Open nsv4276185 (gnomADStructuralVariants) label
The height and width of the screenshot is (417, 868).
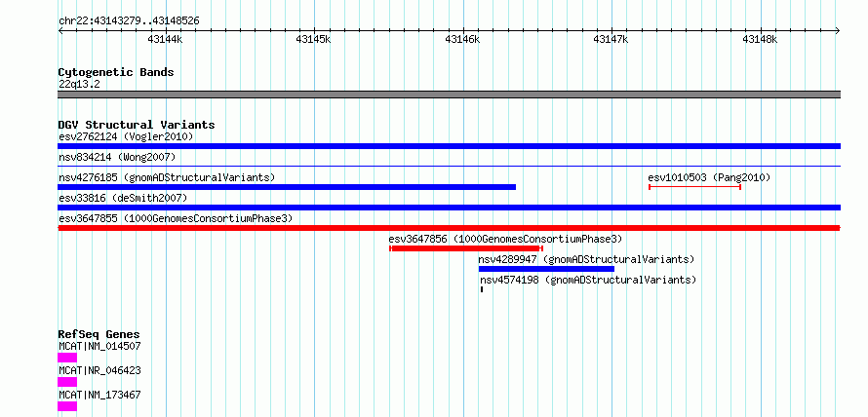pos(167,177)
